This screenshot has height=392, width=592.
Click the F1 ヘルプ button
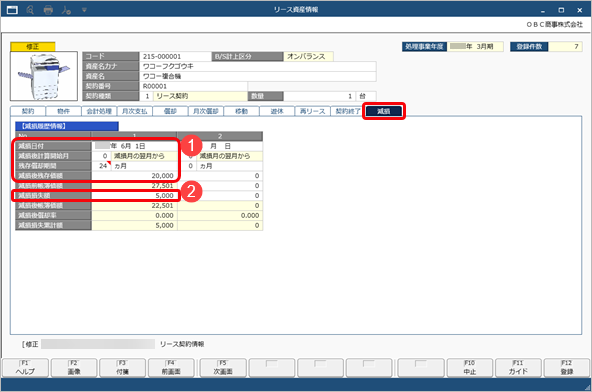[25, 367]
